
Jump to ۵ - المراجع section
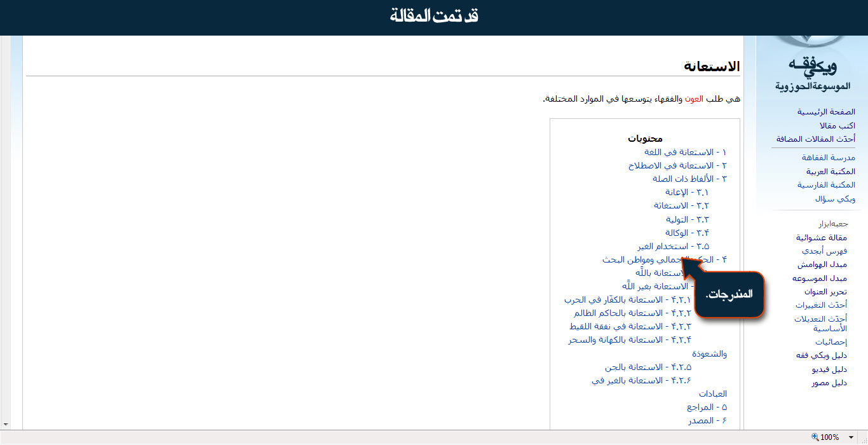click(x=707, y=407)
